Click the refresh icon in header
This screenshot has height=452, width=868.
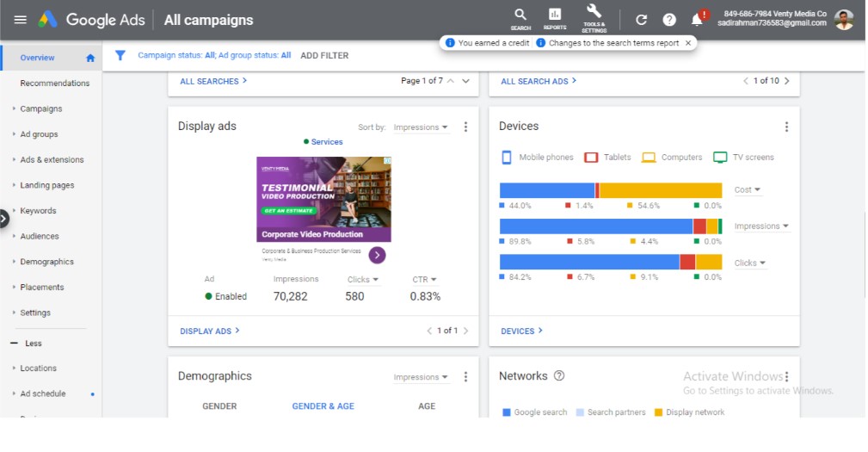click(641, 20)
